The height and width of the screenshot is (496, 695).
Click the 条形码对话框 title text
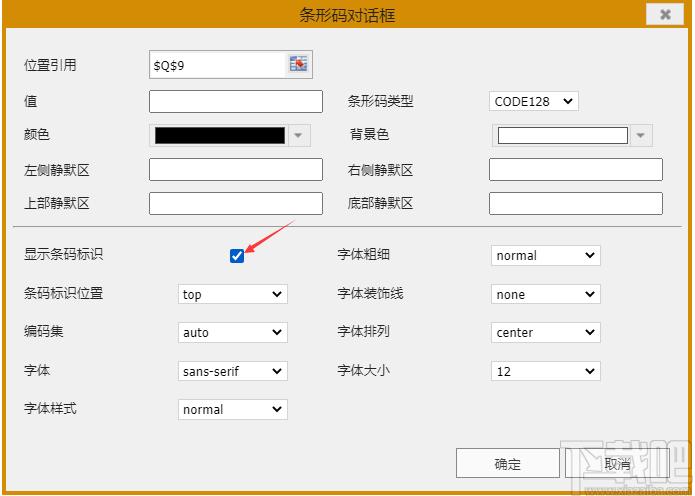(x=347, y=15)
